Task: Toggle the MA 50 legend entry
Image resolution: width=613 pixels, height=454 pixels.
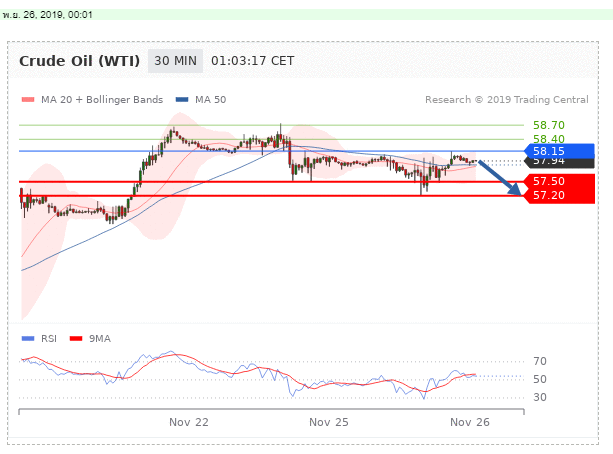Action: click(210, 100)
